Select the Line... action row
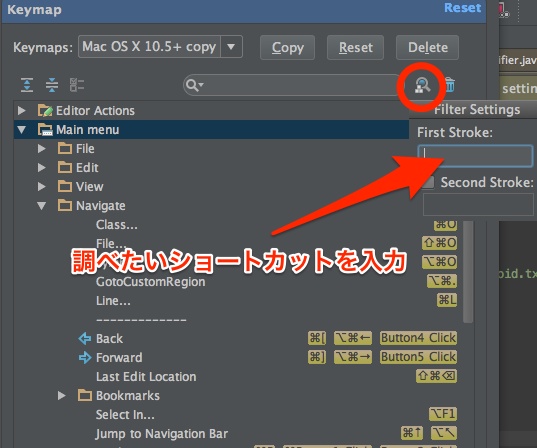The height and width of the screenshot is (448, 537). pos(113,301)
